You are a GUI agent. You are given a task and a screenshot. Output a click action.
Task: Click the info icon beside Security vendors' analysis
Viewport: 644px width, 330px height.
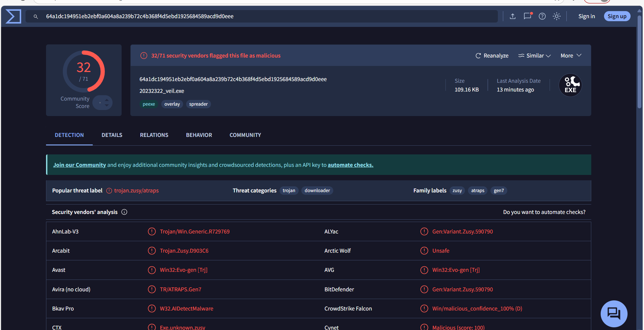(x=124, y=212)
